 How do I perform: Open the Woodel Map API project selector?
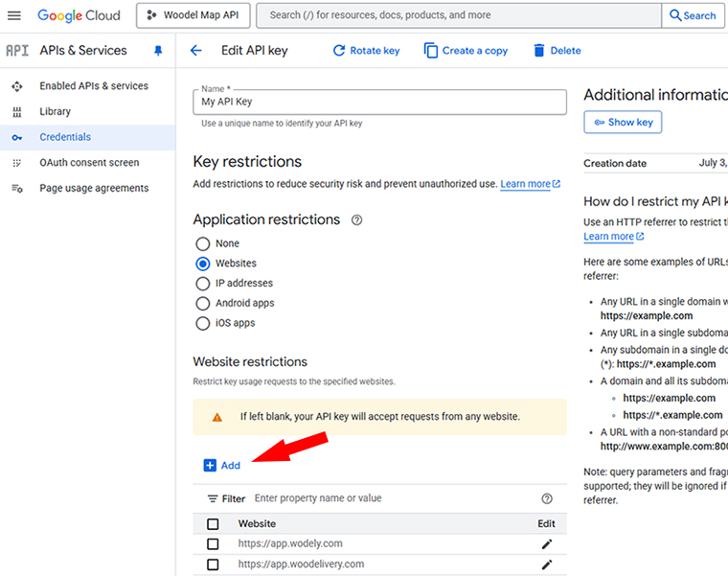click(x=195, y=15)
